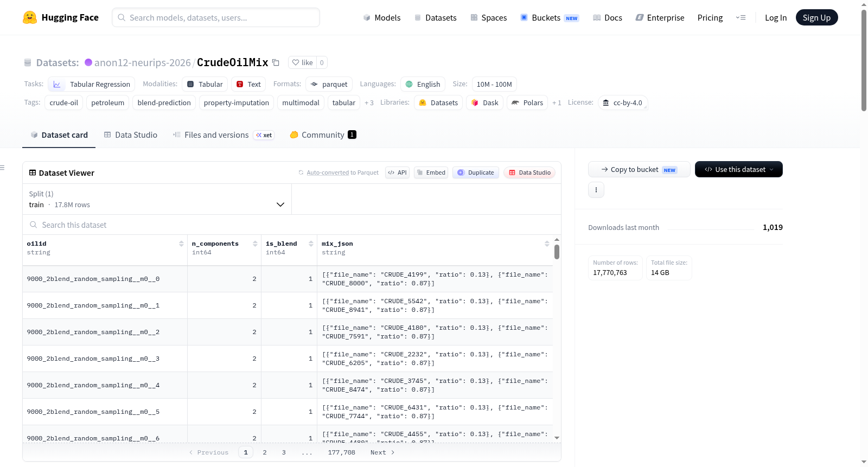
Task: Click the Sign Up button
Action: pyautogui.click(x=817, y=17)
